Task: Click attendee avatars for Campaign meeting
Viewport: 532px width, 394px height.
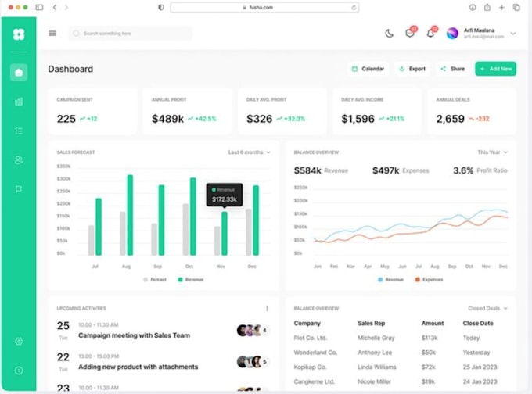Action: coord(253,330)
